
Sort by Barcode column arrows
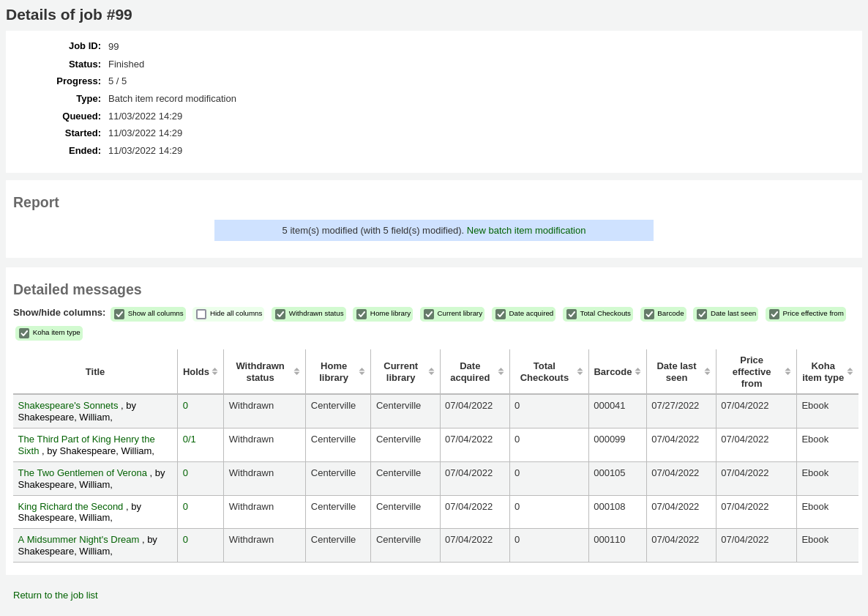(x=637, y=371)
